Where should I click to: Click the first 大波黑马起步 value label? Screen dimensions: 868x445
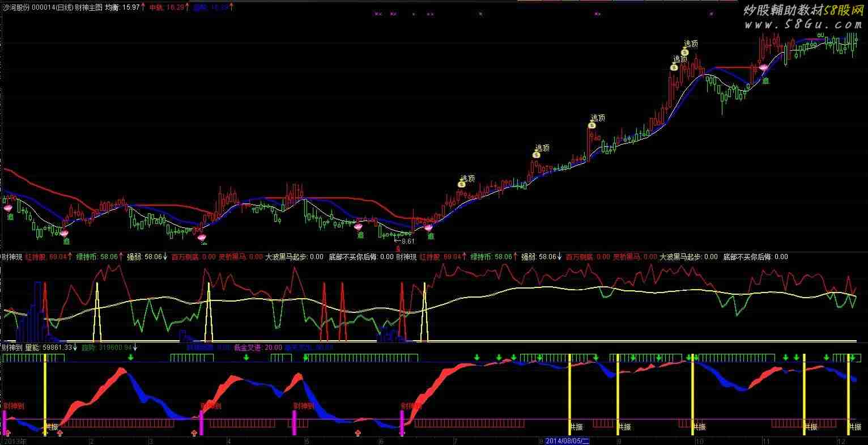(294, 257)
